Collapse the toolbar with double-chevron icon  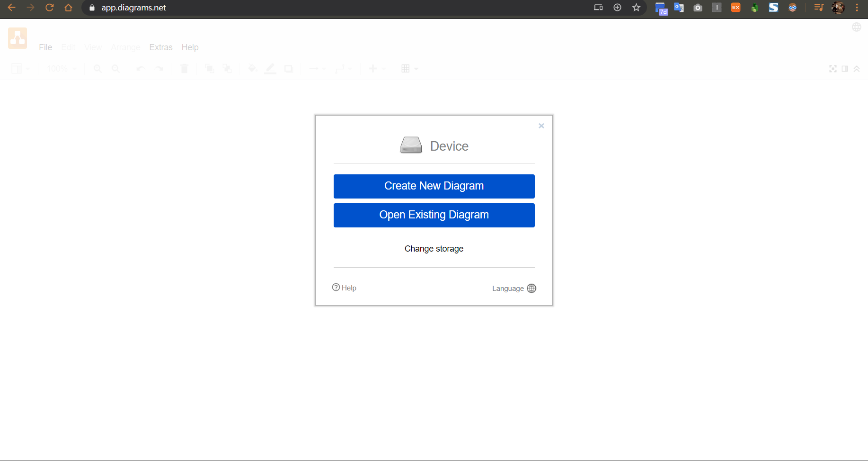(857, 69)
